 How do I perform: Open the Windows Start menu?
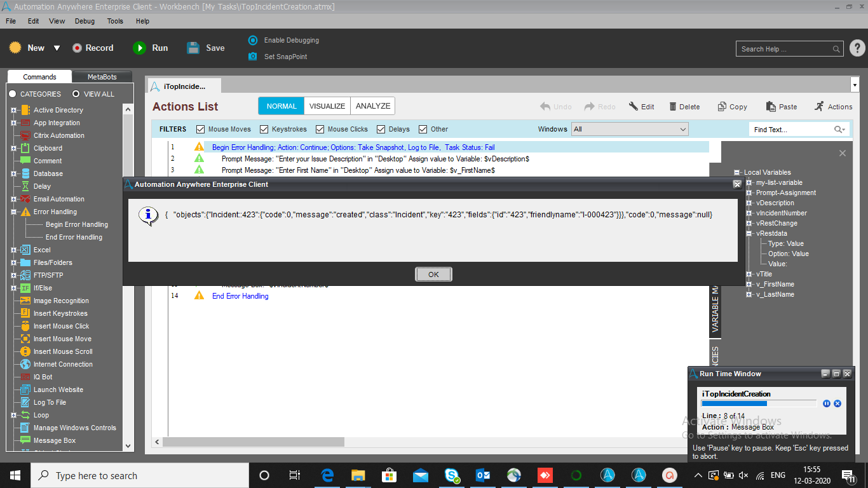point(15,475)
